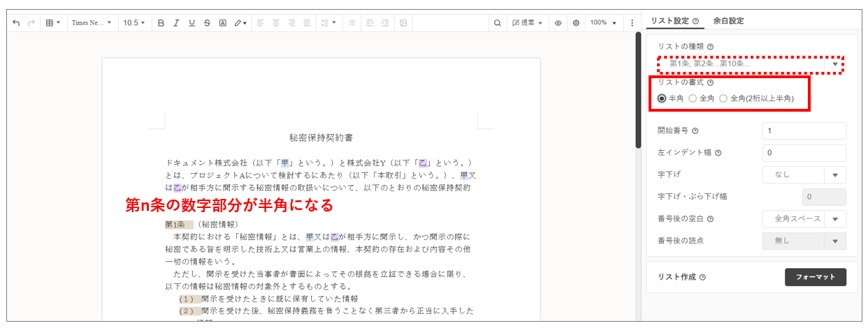Click the 開始番号 input field

click(x=804, y=131)
